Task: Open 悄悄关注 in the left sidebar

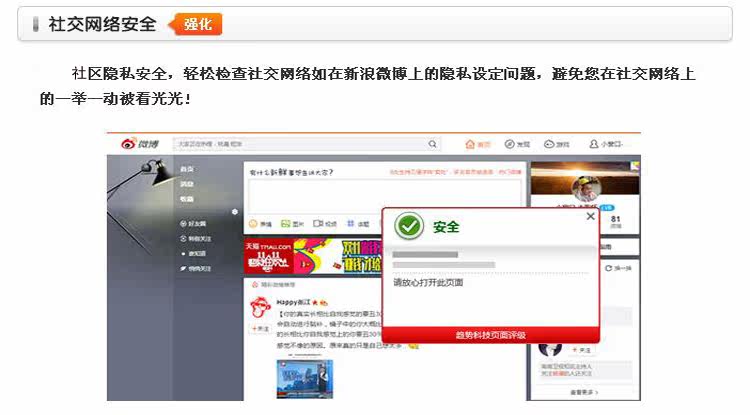Action: tap(196, 269)
